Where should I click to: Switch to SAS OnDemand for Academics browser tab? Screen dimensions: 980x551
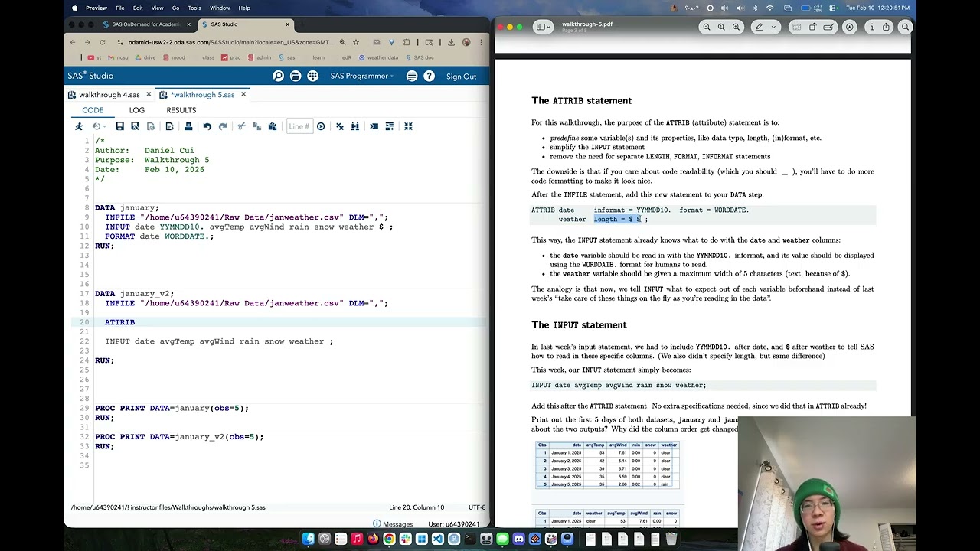click(x=145, y=24)
